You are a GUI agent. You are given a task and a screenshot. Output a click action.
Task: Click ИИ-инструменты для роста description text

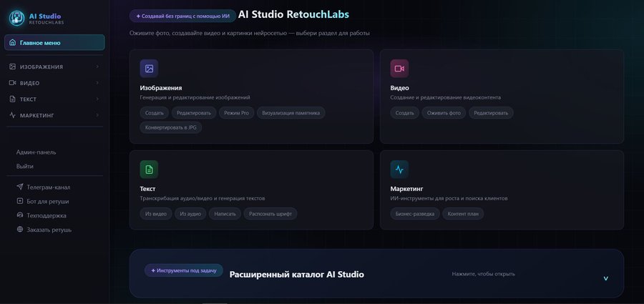coord(449,198)
